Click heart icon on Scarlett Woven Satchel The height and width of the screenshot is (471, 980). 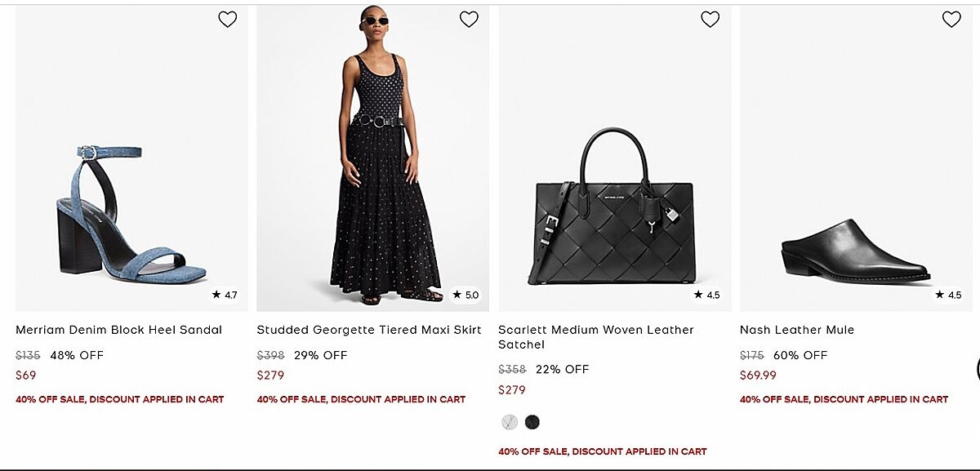coord(710,20)
